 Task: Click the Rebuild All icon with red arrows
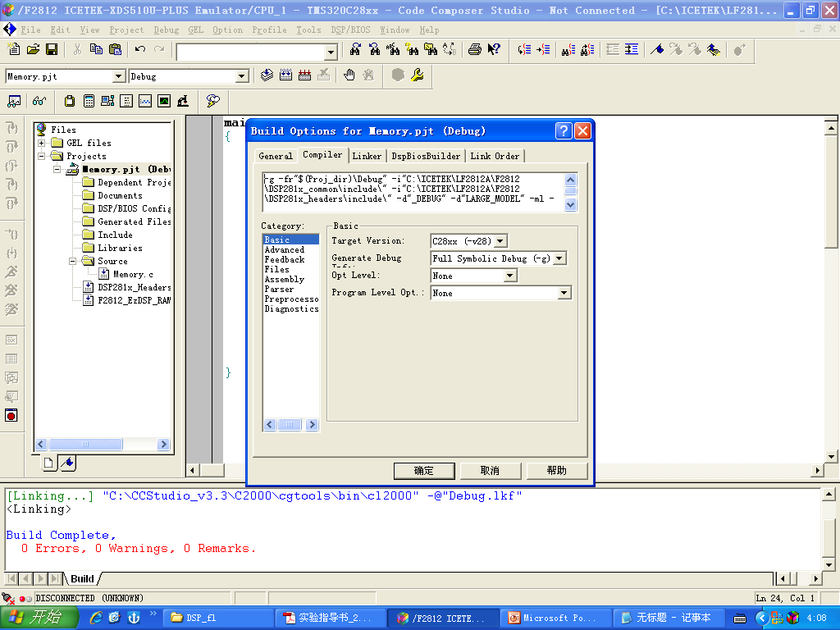(x=305, y=75)
